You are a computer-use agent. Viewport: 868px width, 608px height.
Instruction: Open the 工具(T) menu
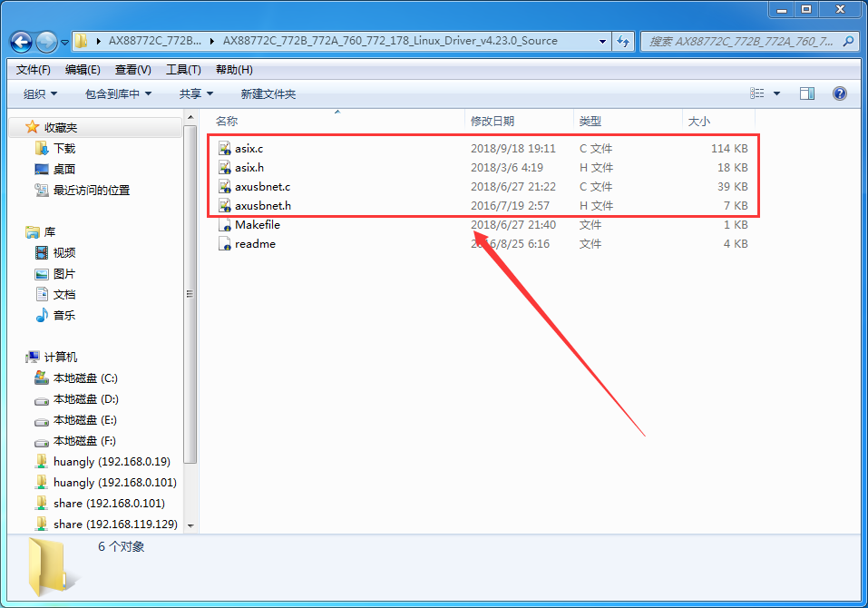pyautogui.click(x=183, y=70)
